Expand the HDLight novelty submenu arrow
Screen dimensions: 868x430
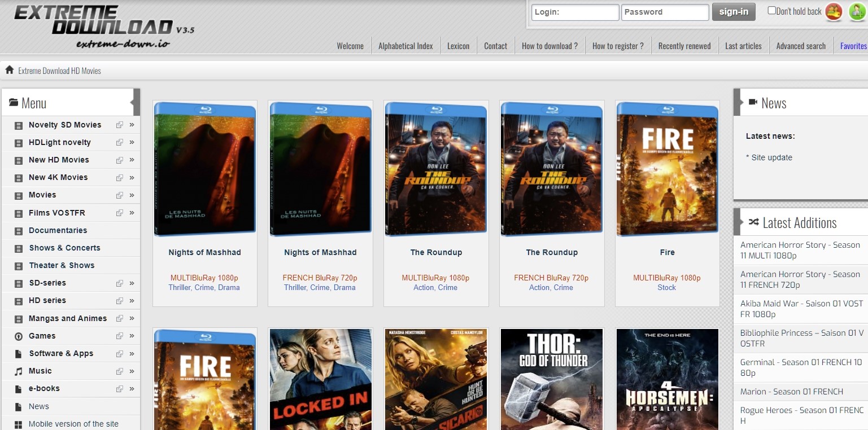pyautogui.click(x=132, y=142)
